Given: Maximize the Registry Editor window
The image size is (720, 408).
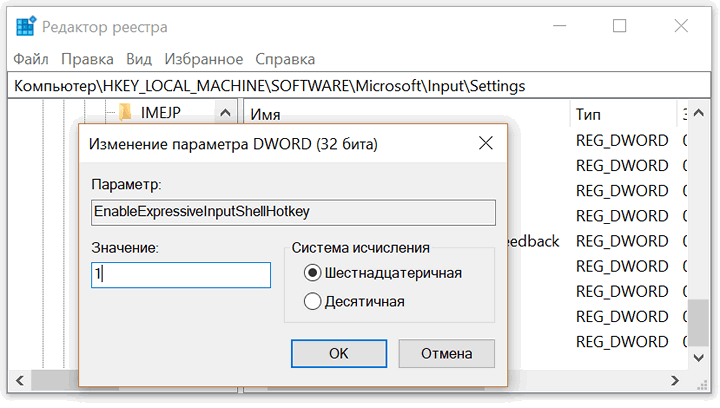Looking at the screenshot, I should pos(619,26).
